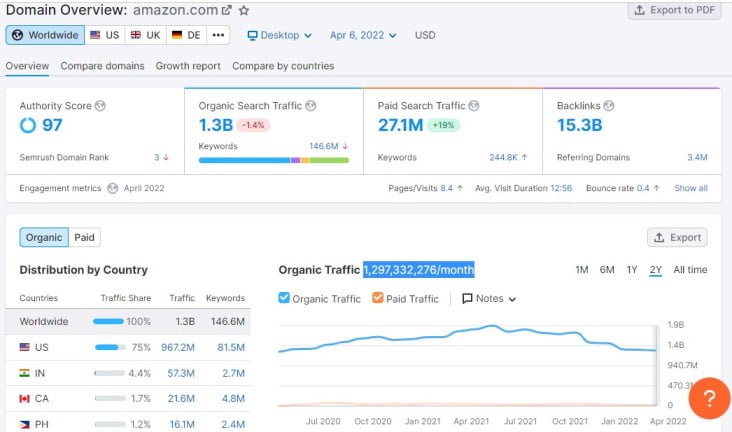Click the German flag icon in database selector
The image size is (732, 432).
tap(177, 35)
